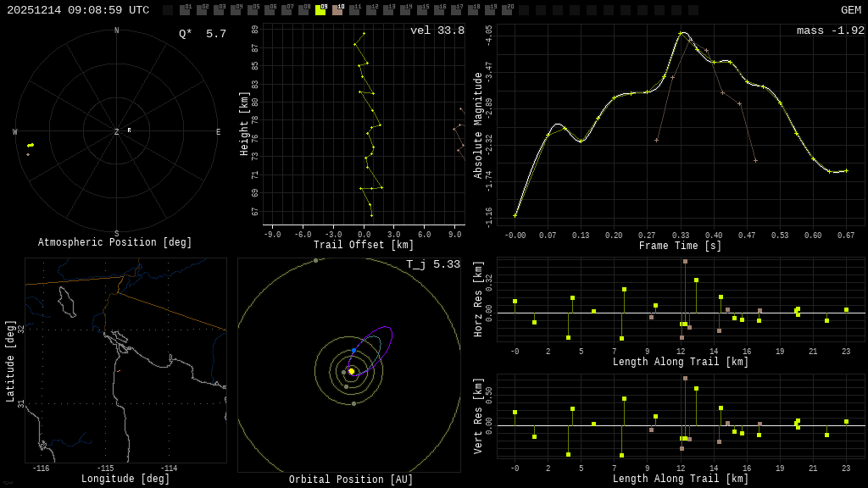868x488 pixels.
Task: Click the Frame Time [s] axis label
Action: pos(681,246)
